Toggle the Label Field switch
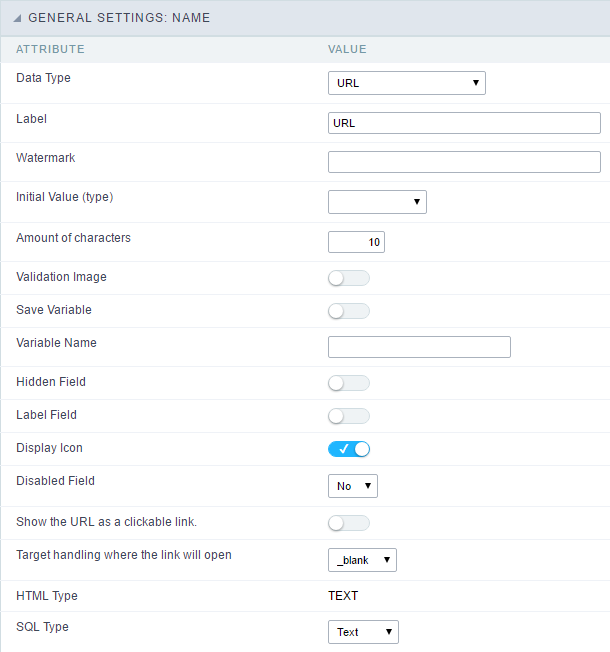The image size is (610, 652). coord(348,416)
